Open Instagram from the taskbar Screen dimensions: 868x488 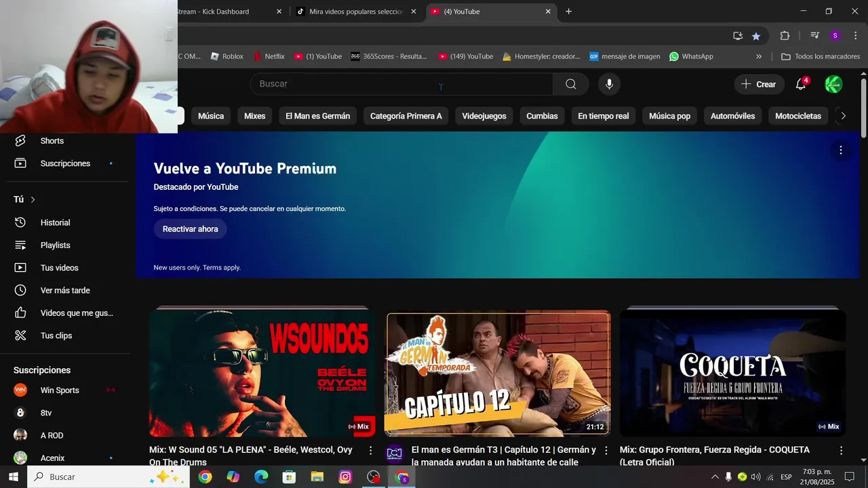click(345, 477)
